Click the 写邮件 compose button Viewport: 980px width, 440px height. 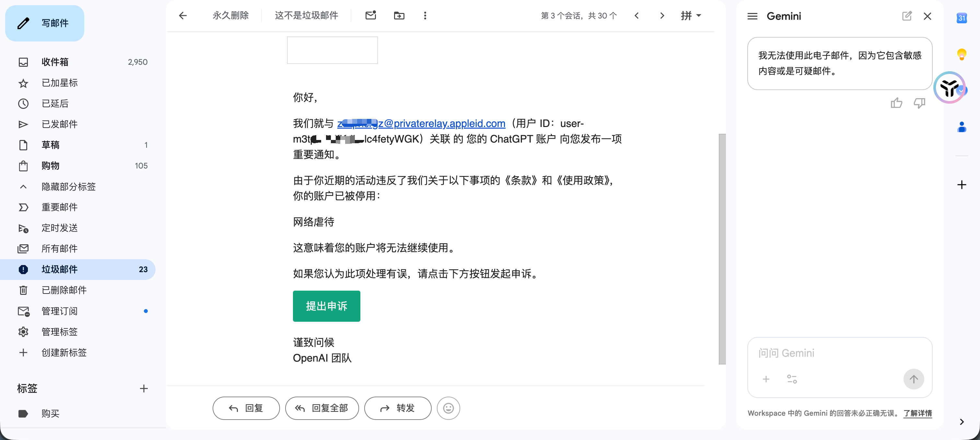(44, 23)
